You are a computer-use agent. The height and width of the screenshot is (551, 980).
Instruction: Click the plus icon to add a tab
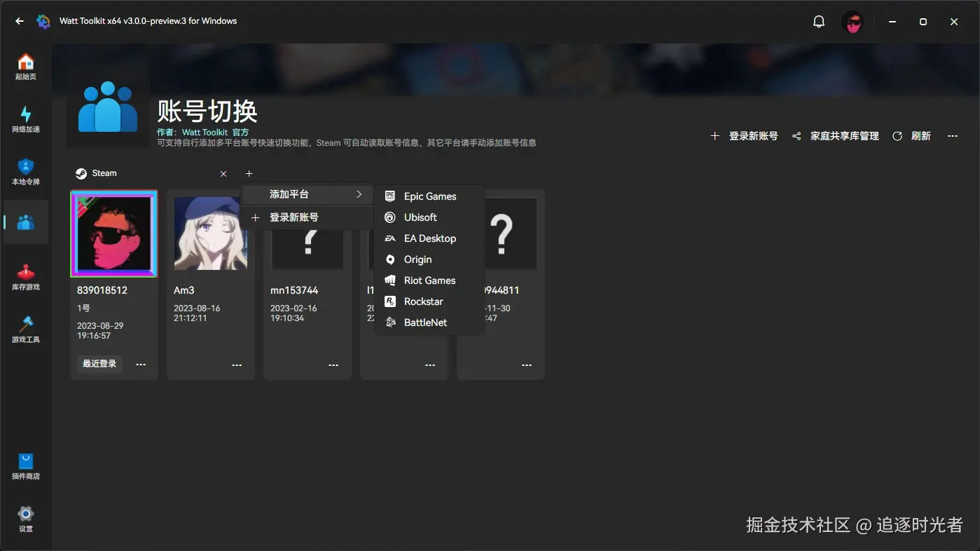[x=249, y=174]
